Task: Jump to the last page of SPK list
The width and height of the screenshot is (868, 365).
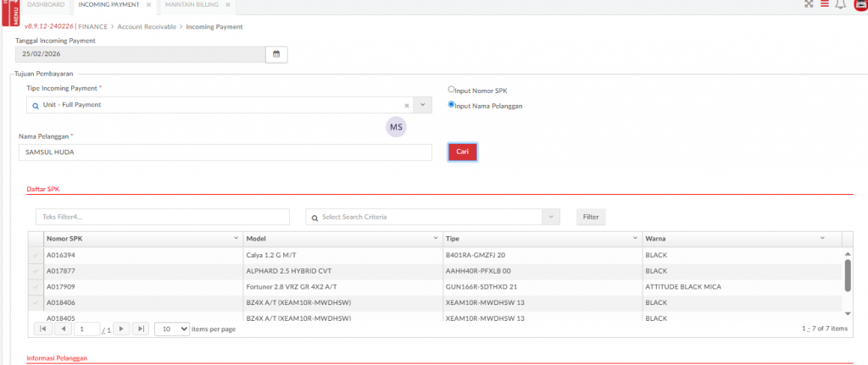Action: point(141,329)
